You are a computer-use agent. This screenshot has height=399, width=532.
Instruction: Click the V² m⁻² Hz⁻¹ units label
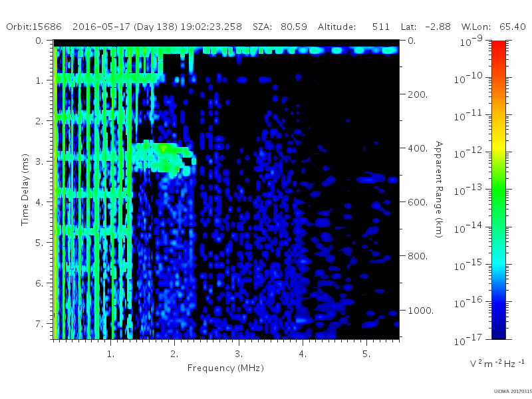(x=497, y=363)
